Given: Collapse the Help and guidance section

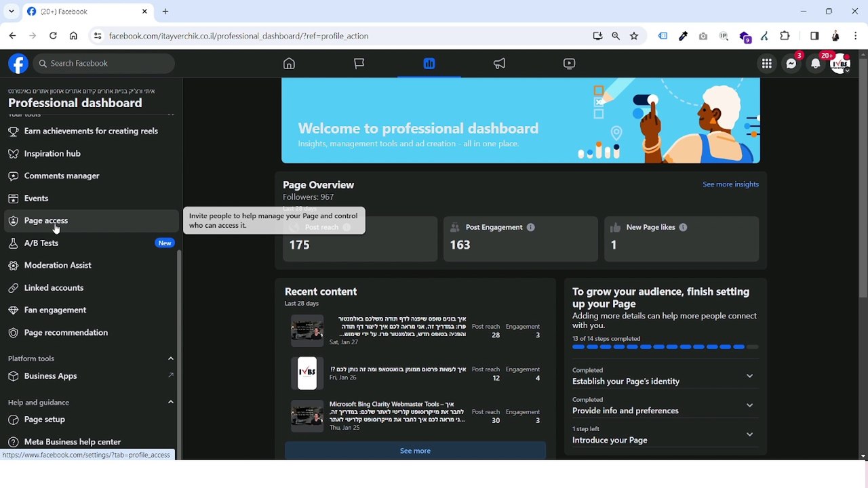Looking at the screenshot, I should (171, 402).
